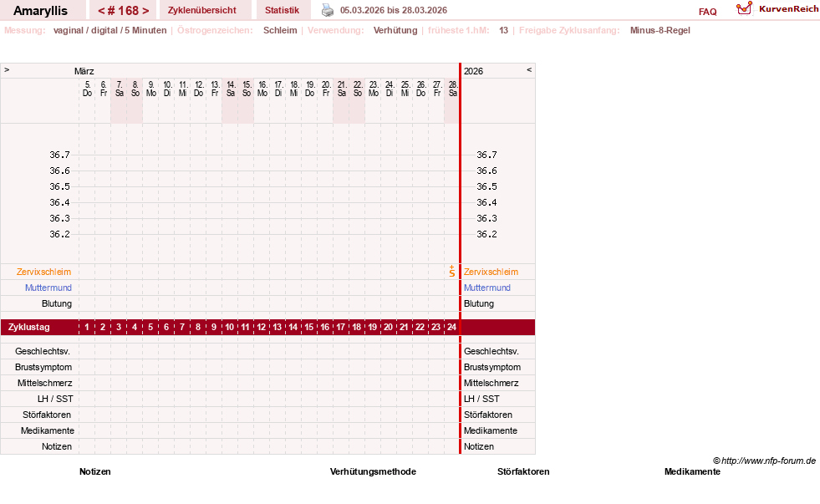Select the 'Verhütung' usage value
Viewport: 820px width, 504px height.
(x=395, y=30)
